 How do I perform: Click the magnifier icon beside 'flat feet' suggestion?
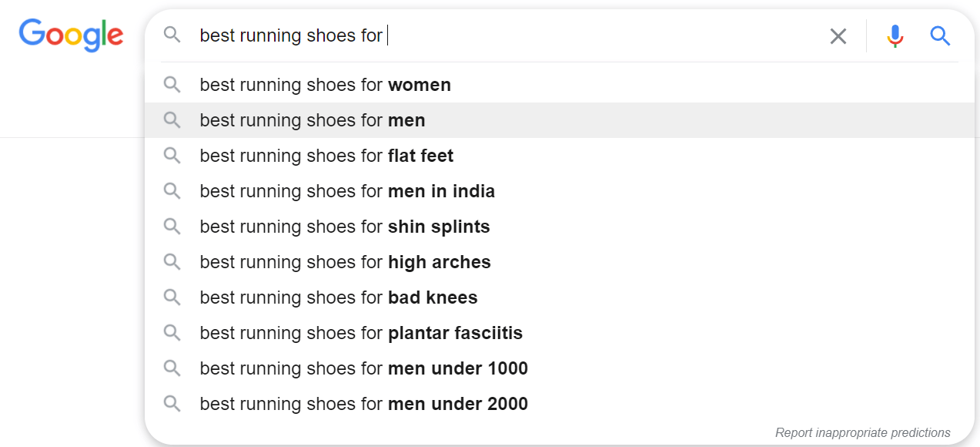click(172, 156)
